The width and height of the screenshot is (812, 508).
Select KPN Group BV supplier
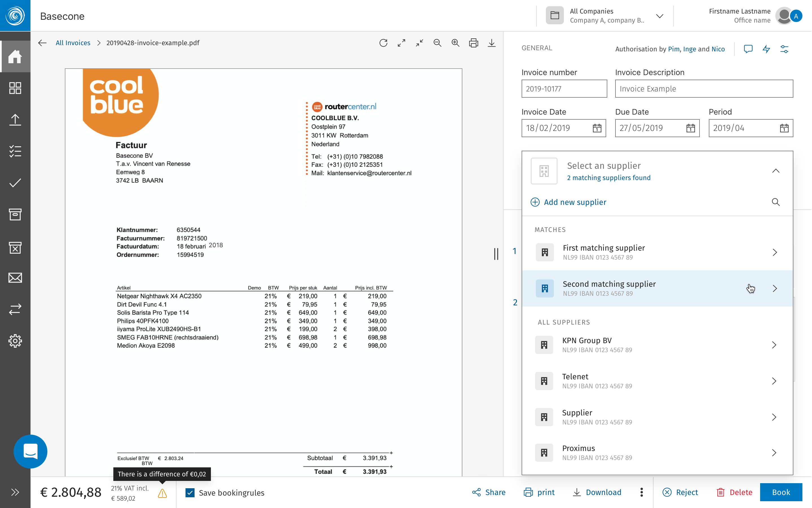click(657, 345)
